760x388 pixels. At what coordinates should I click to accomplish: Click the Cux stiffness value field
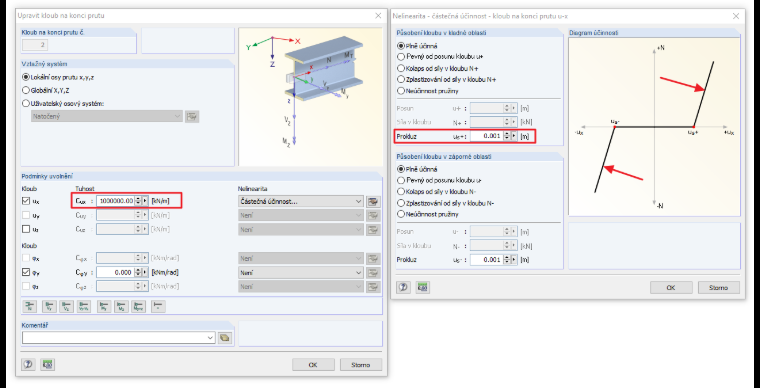pyautogui.click(x=115, y=201)
